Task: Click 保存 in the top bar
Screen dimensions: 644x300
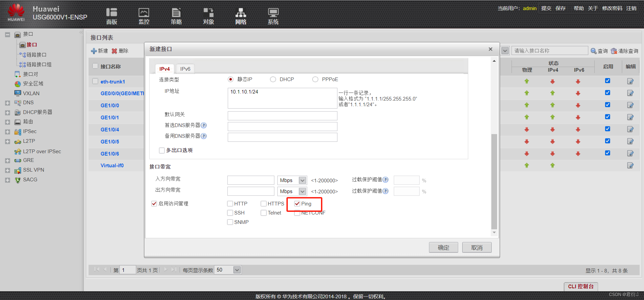Action: [x=560, y=8]
